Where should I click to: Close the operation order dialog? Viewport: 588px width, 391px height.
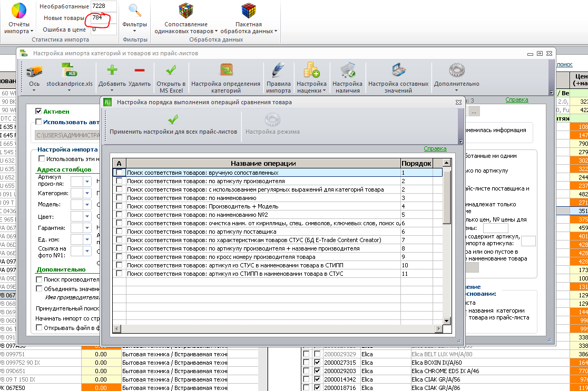tap(458, 102)
